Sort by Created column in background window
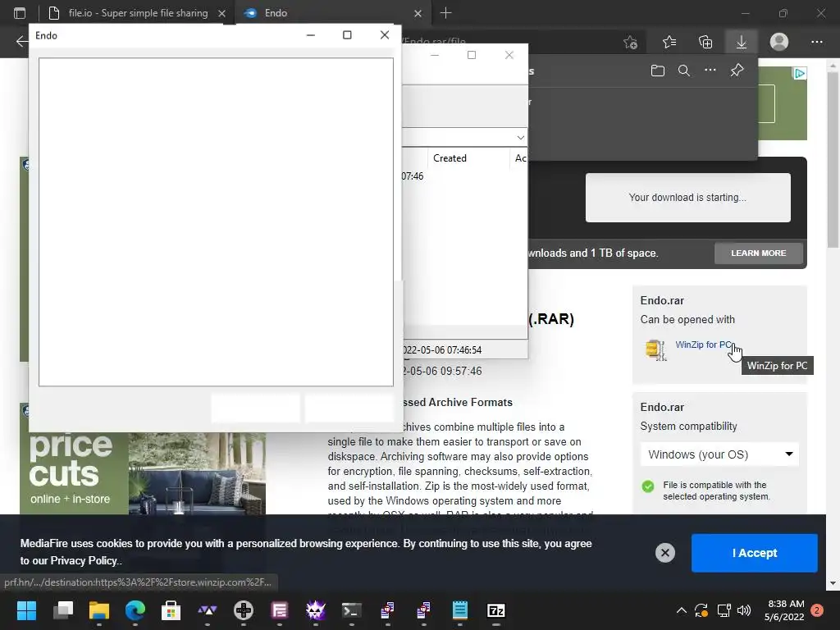The width and height of the screenshot is (840, 630). click(450, 158)
